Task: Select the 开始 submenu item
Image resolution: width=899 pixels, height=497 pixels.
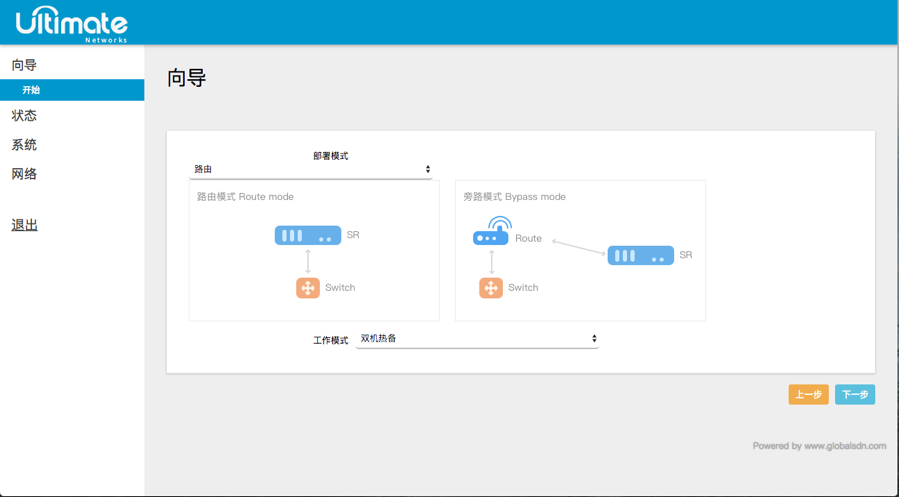Action: click(x=32, y=90)
